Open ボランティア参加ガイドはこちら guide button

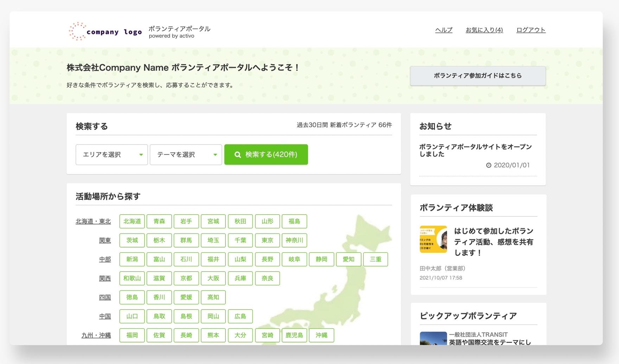tap(478, 76)
